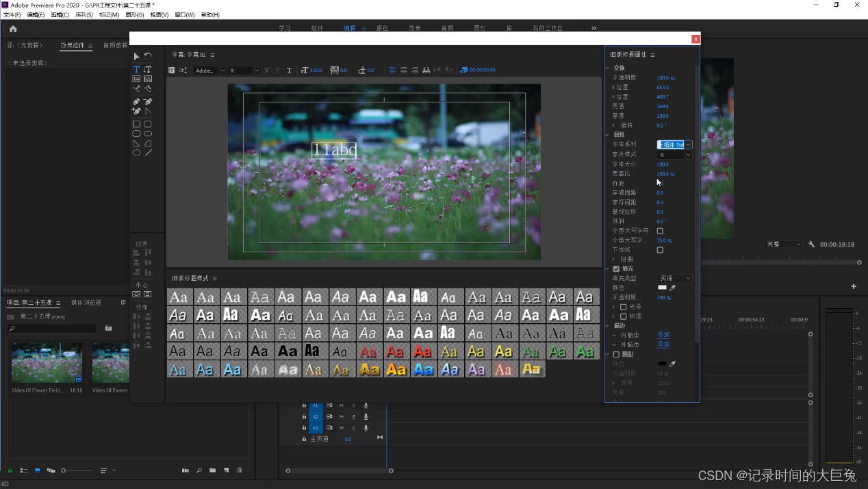Screen dimensions: 868x489
Task: Click 添加 next to 外描边
Action: (x=663, y=344)
